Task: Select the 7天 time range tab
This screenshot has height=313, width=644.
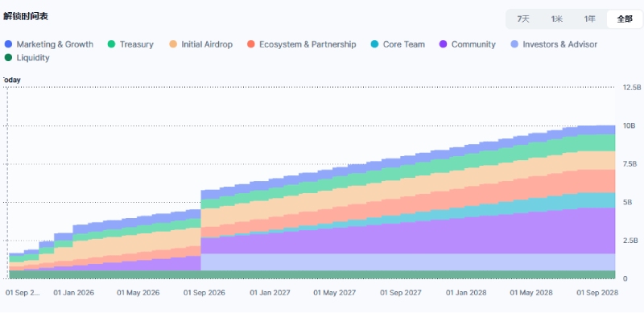Action: tap(523, 19)
